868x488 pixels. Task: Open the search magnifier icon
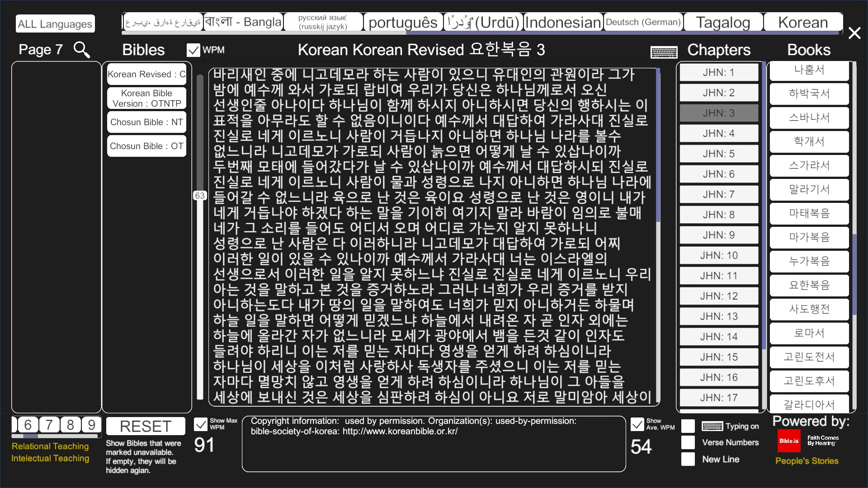pos(81,50)
